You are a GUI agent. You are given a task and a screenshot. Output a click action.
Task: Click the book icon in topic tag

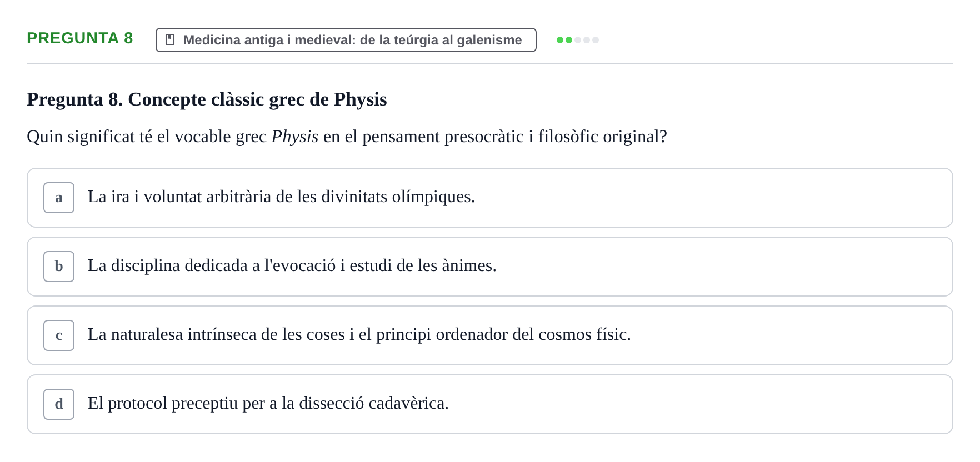pos(170,40)
